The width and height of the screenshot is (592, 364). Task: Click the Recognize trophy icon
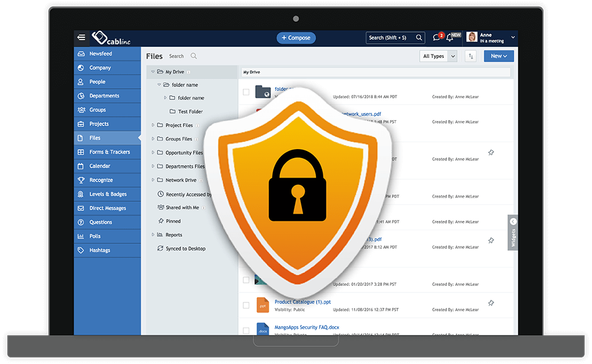81,180
